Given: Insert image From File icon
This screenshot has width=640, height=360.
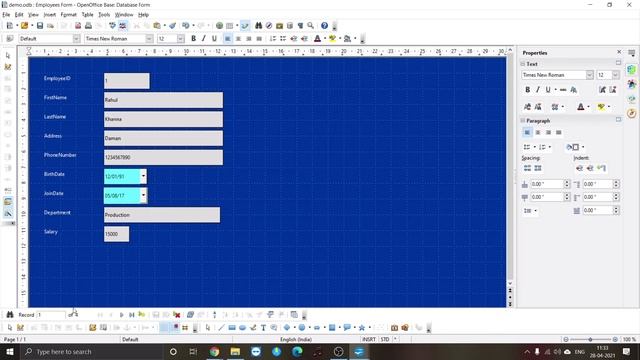Looking at the screenshot, I should click(x=394, y=328).
